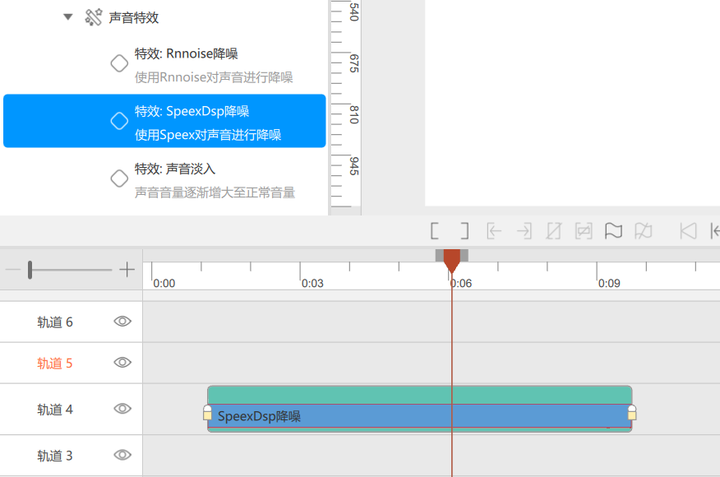720x477 pixels.
Task: Toggle visibility of 轨道 4
Action: pyautogui.click(x=123, y=409)
